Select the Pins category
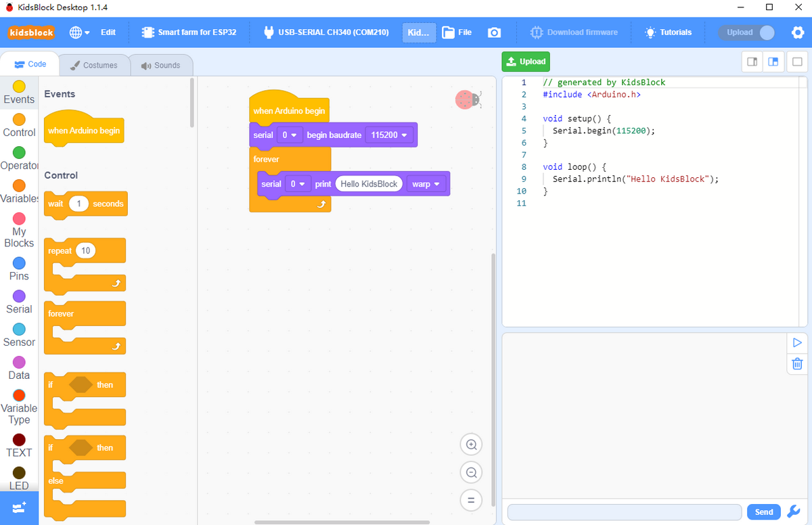The width and height of the screenshot is (812, 525). (19, 269)
